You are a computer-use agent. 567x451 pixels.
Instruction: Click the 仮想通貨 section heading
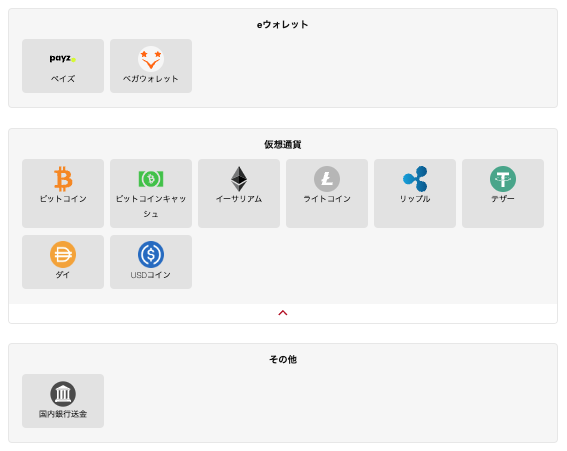[283, 145]
